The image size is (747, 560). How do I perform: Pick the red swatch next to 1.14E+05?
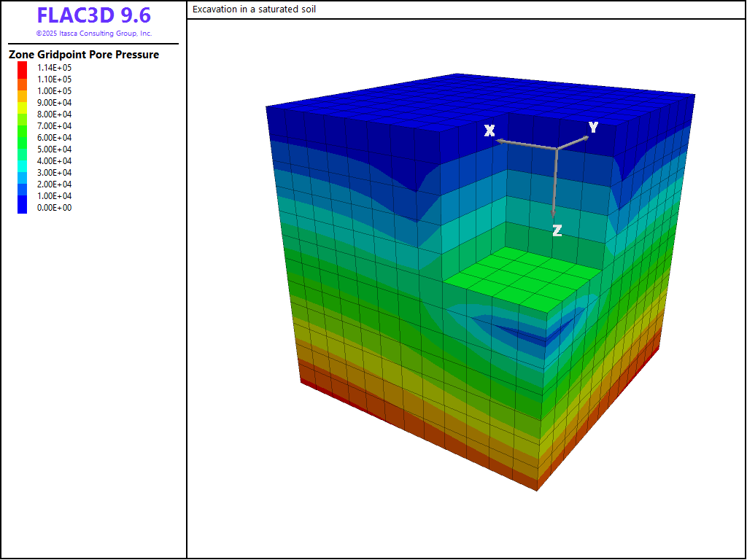pyautogui.click(x=23, y=68)
